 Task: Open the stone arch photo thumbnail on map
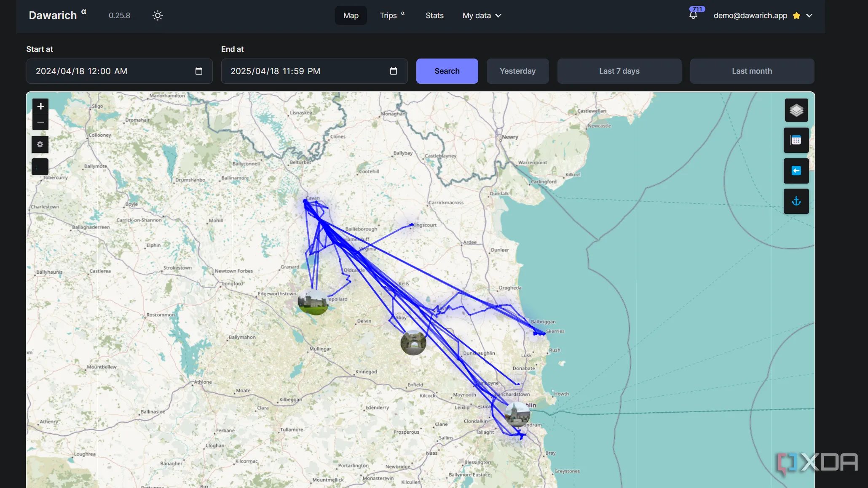coord(413,342)
